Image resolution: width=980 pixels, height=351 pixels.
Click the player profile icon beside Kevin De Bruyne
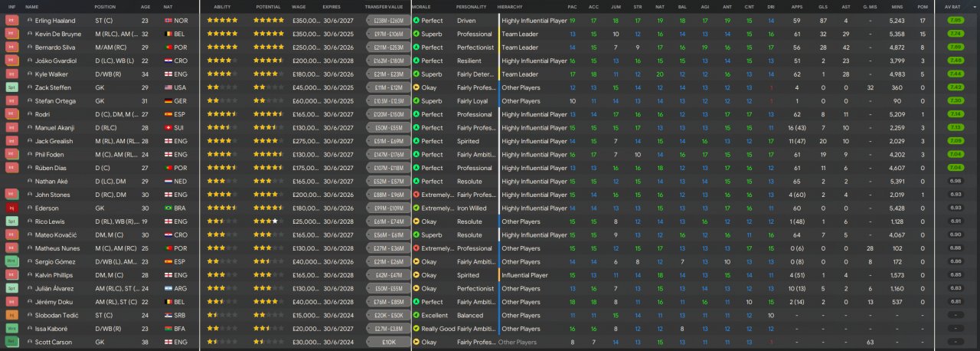[29, 34]
